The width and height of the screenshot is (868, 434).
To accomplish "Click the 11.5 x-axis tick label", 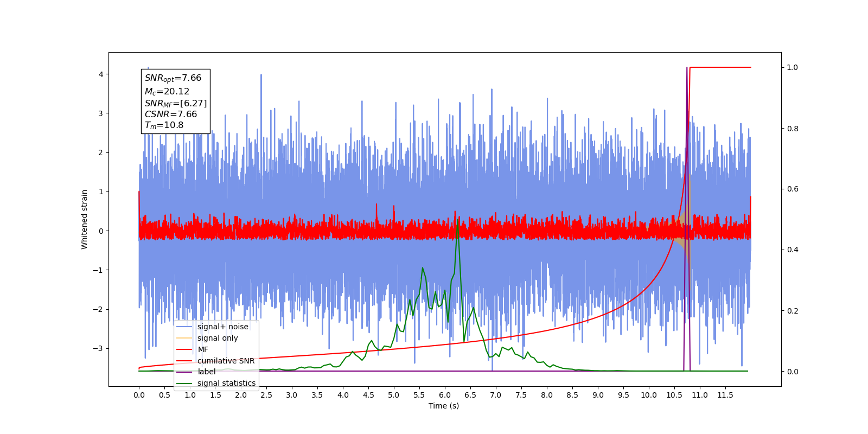I will (x=725, y=395).
